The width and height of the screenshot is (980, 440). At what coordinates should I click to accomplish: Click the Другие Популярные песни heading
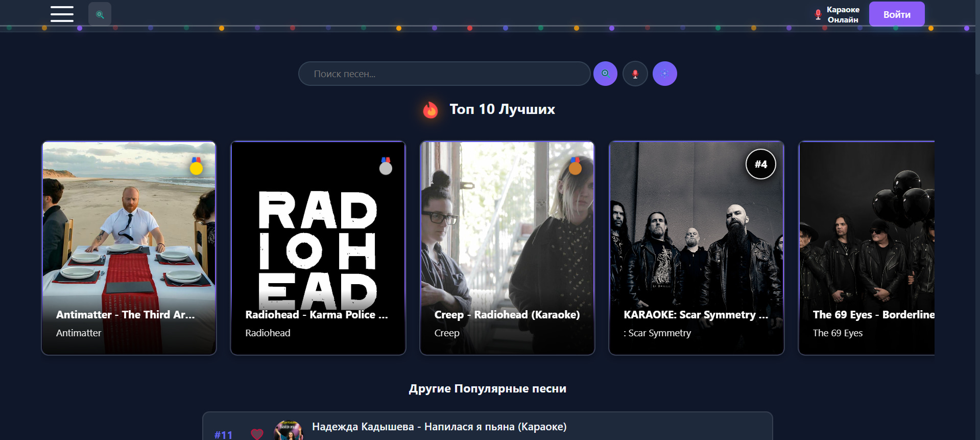488,389
